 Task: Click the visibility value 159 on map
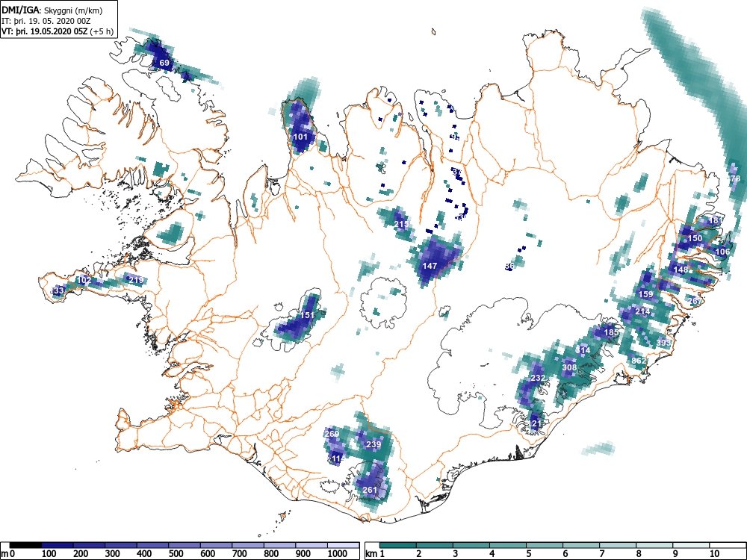tap(645, 294)
